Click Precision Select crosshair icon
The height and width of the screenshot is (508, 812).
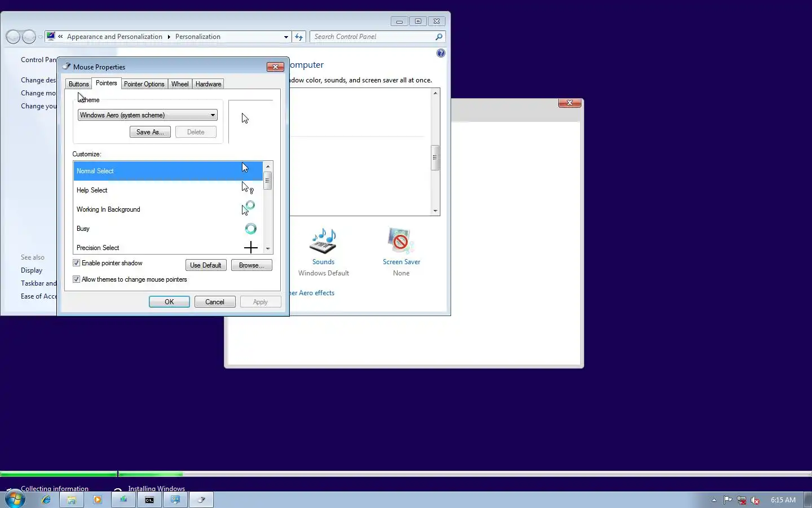pos(251,247)
